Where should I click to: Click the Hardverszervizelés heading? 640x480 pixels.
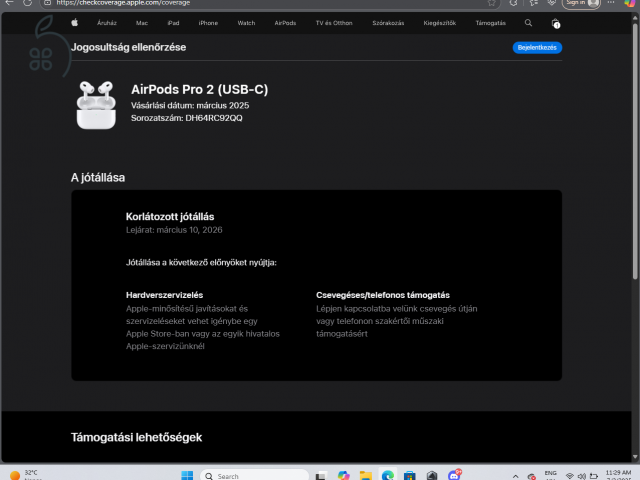164,295
